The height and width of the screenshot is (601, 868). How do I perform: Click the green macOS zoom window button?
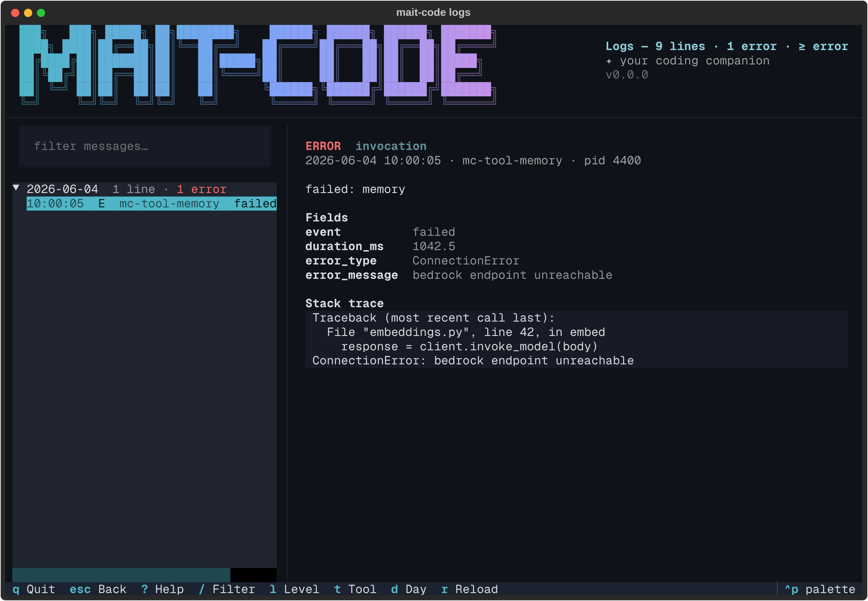click(41, 13)
